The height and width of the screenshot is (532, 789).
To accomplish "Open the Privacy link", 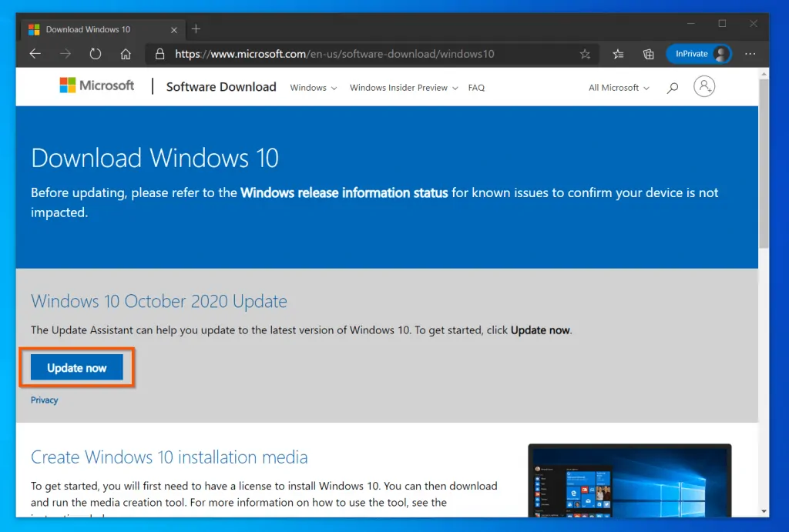I will click(44, 400).
